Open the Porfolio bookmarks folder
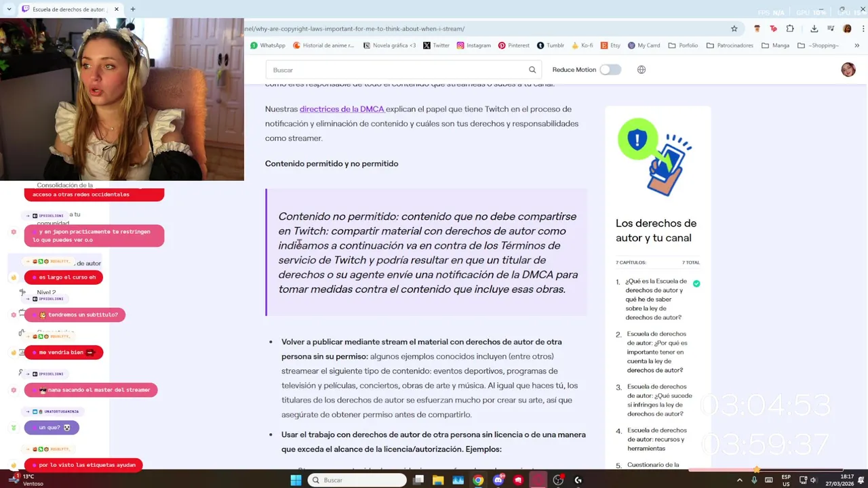Viewport: 868px width, 488px height. pos(683,45)
